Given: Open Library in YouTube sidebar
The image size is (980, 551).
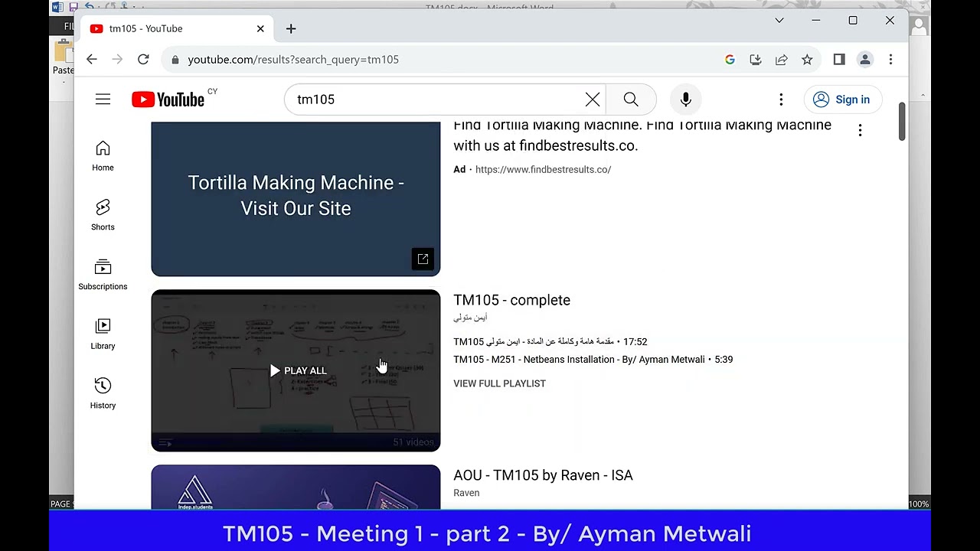Looking at the screenshot, I should point(103,334).
